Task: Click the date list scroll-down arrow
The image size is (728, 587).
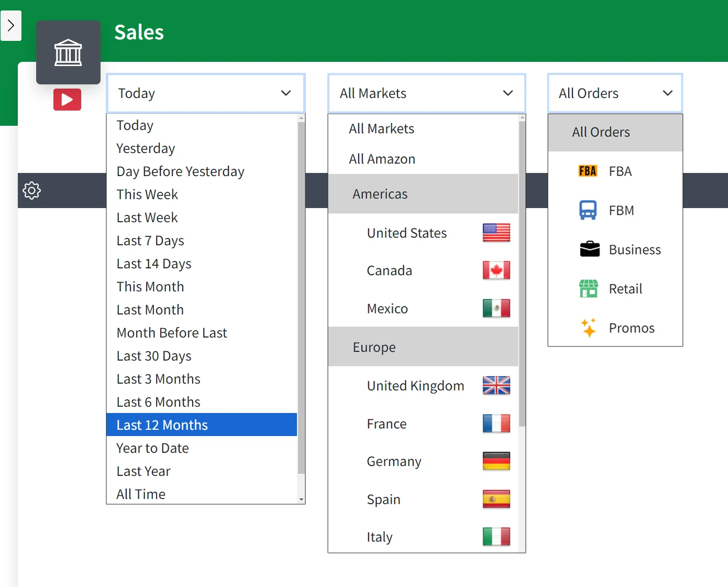Action: (x=301, y=499)
